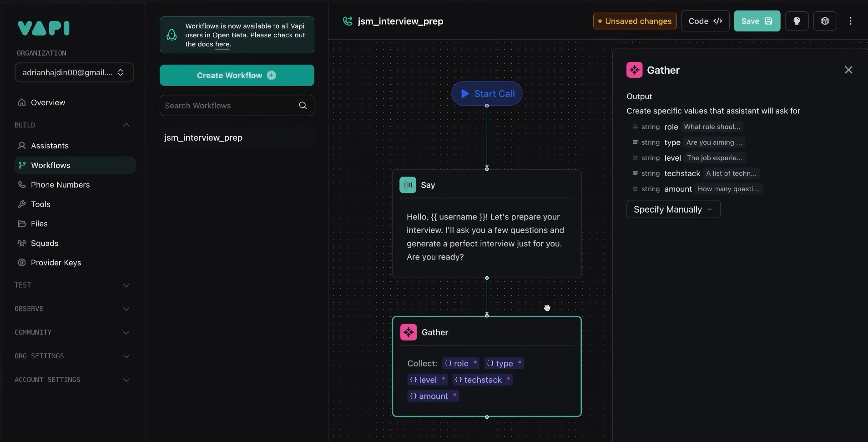Image resolution: width=868 pixels, height=442 pixels.
Task: Click the Gather panel header icon
Action: click(x=634, y=70)
